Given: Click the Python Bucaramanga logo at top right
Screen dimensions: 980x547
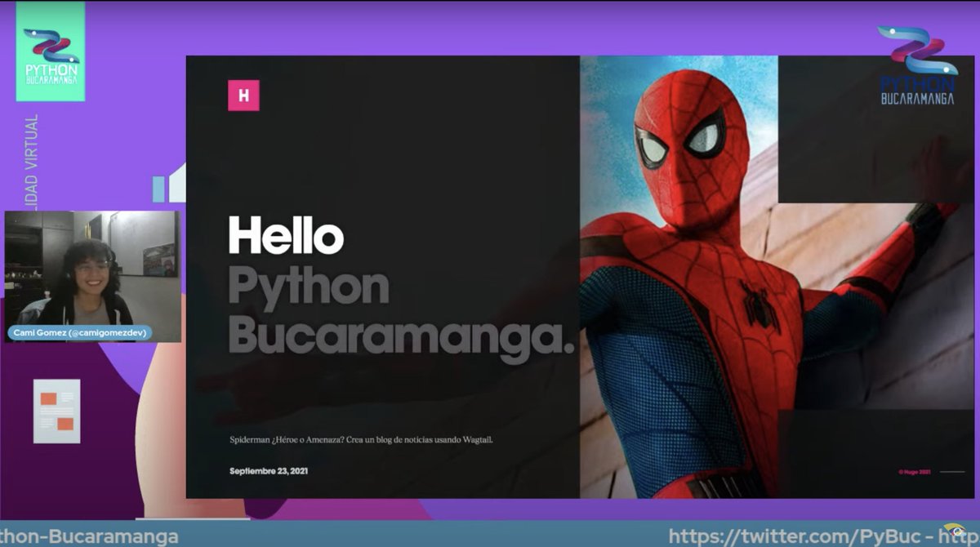Looking at the screenshot, I should tap(917, 65).
